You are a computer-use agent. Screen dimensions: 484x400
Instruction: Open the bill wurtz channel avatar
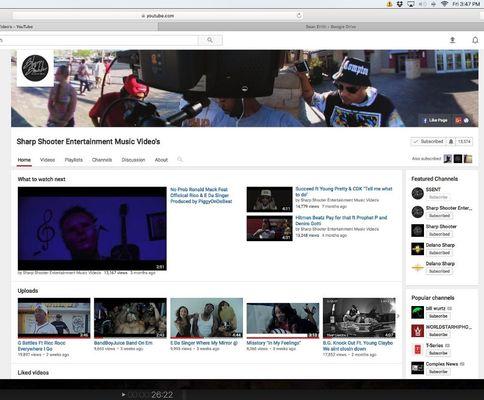click(417, 312)
